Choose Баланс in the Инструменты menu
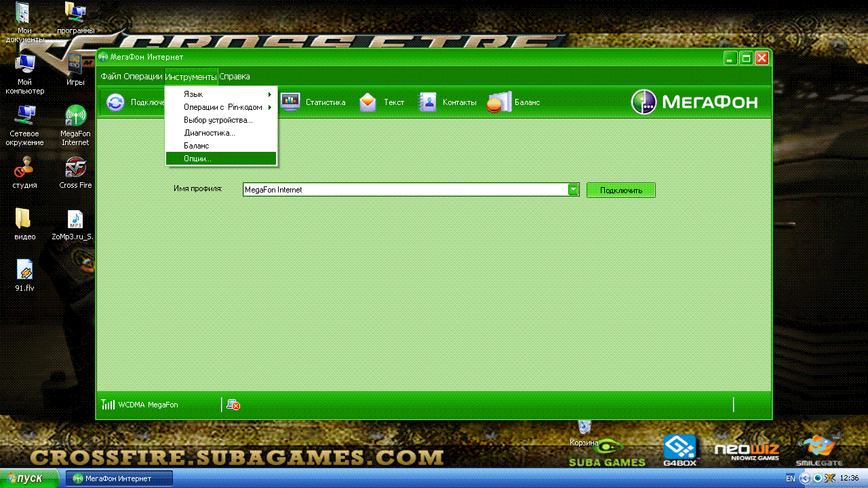The image size is (868, 488). point(221,146)
